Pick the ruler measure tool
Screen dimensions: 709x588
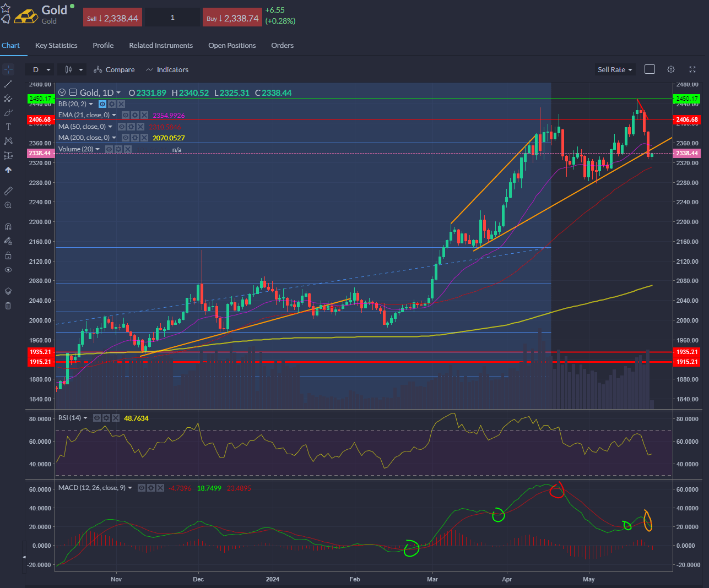8,191
